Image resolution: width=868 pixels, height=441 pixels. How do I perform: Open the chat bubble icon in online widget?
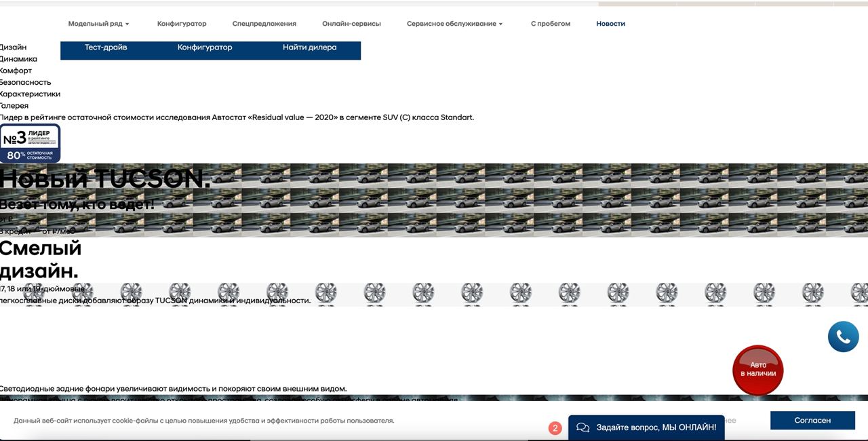coord(583,427)
